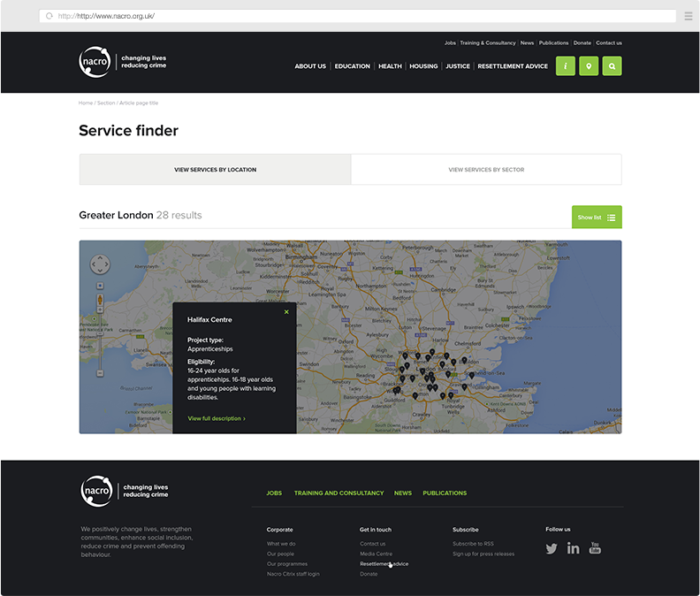Click the Greater London results heading
The image size is (700, 596).
(x=141, y=216)
